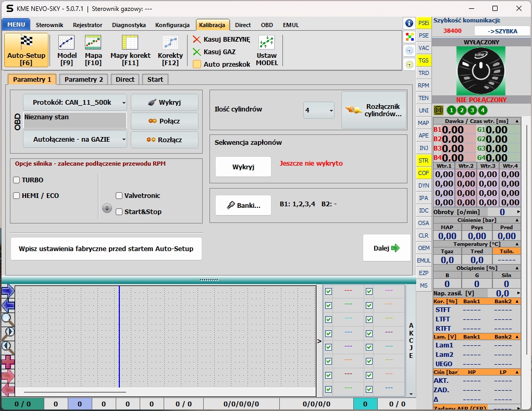Open the Mapa [F10] toolbar icon

(93, 50)
